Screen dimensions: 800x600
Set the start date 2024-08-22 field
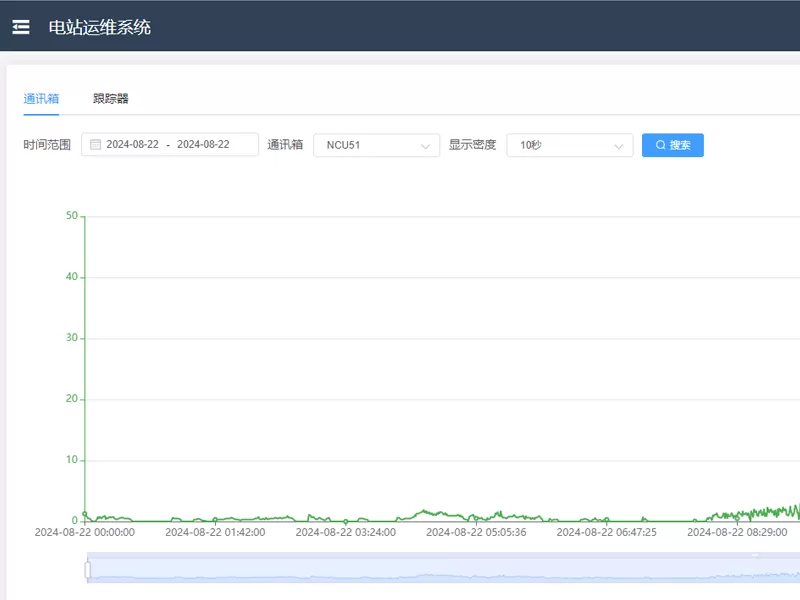click(x=133, y=145)
